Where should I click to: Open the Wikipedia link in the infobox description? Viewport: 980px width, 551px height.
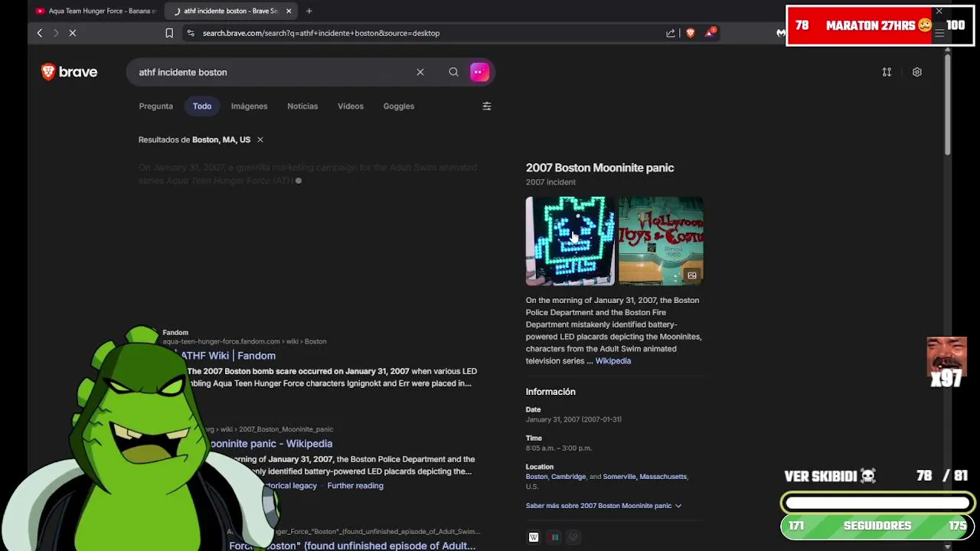[x=613, y=361]
